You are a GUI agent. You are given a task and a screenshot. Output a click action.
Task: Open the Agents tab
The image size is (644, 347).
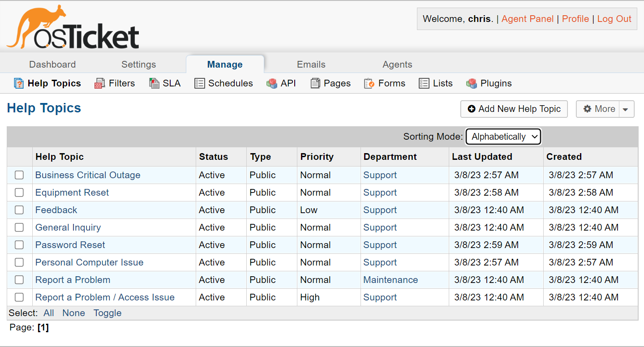tap(397, 64)
